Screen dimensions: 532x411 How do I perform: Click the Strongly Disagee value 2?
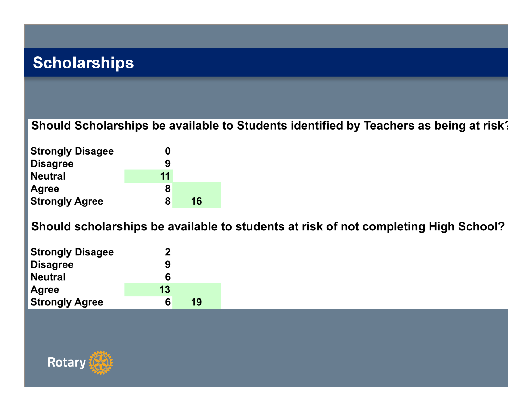(168, 252)
